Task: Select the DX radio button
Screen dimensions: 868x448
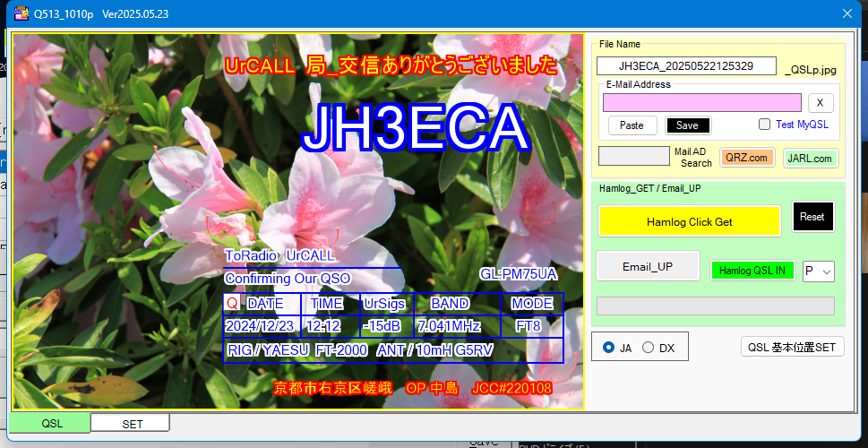Action: (x=649, y=348)
